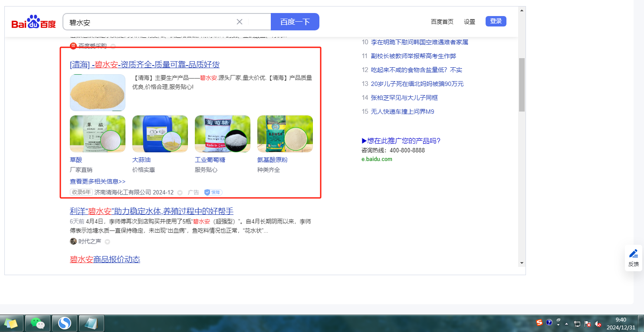Open WeChat from the taskbar
The width and height of the screenshot is (644, 332).
38,323
